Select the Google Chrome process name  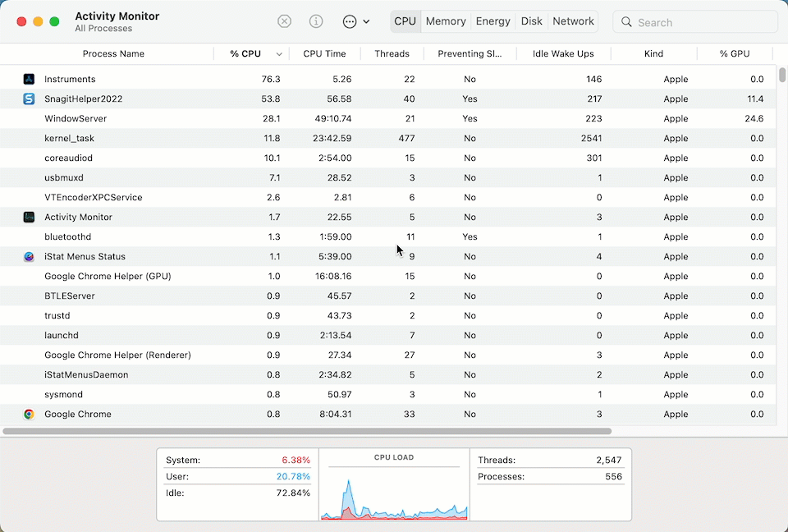pyautogui.click(x=78, y=414)
